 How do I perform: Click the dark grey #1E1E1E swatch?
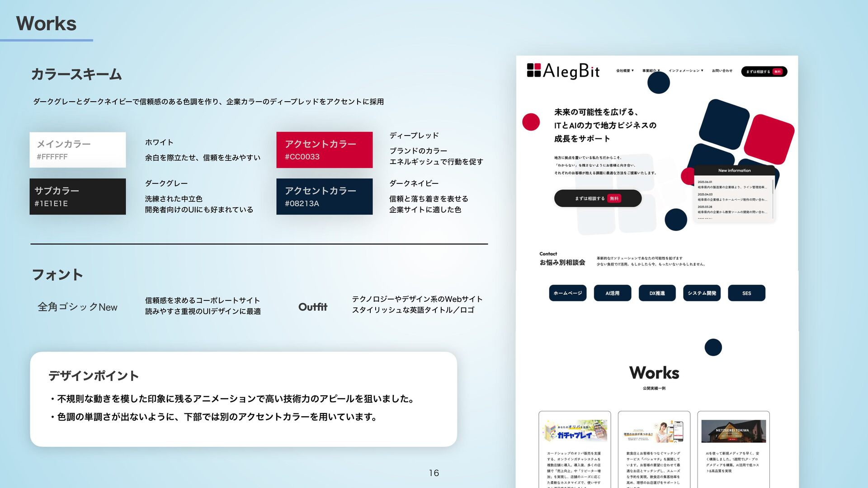(x=78, y=197)
